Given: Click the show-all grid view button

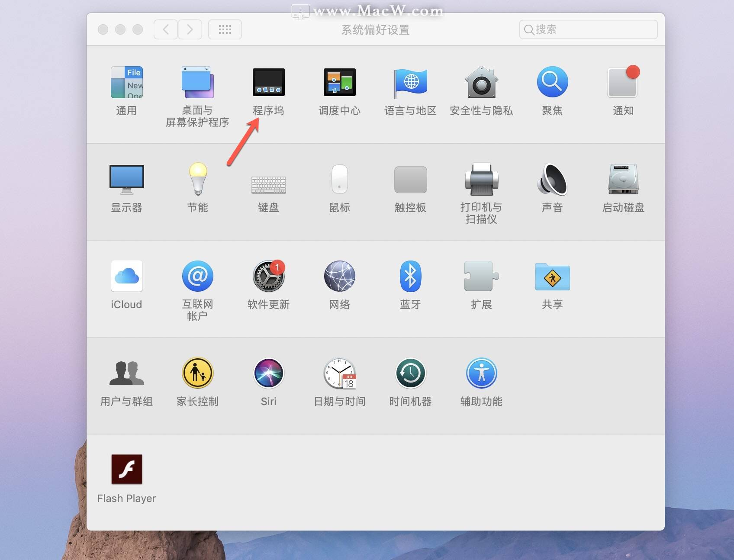Looking at the screenshot, I should coord(225,29).
